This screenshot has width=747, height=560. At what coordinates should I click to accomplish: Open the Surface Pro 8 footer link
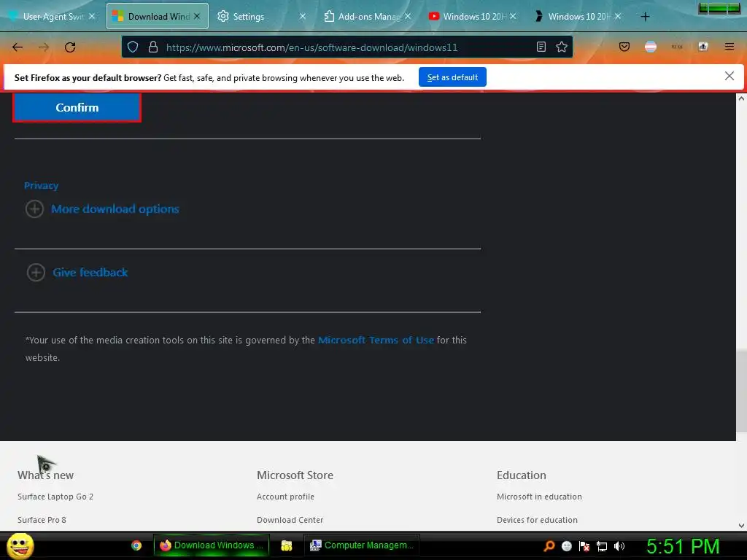[42, 520]
